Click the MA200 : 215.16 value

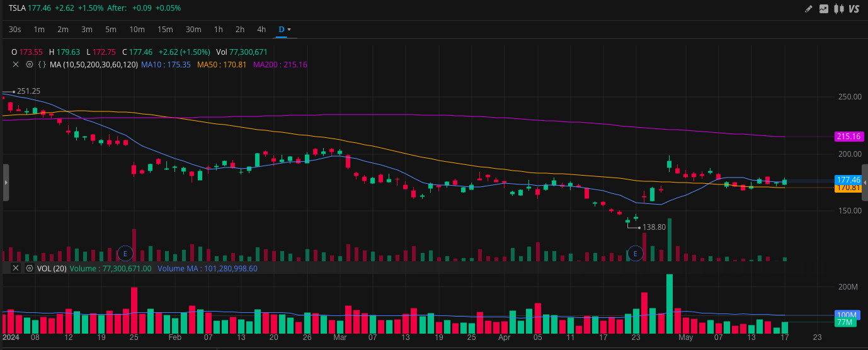tap(280, 64)
